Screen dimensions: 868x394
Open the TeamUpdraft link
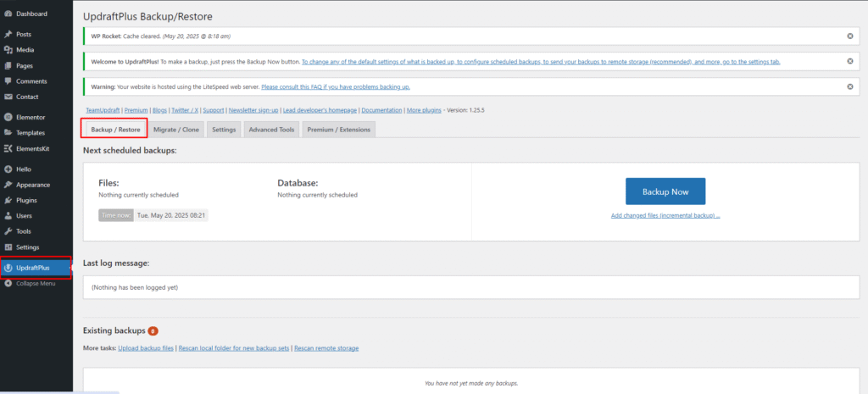click(x=103, y=111)
